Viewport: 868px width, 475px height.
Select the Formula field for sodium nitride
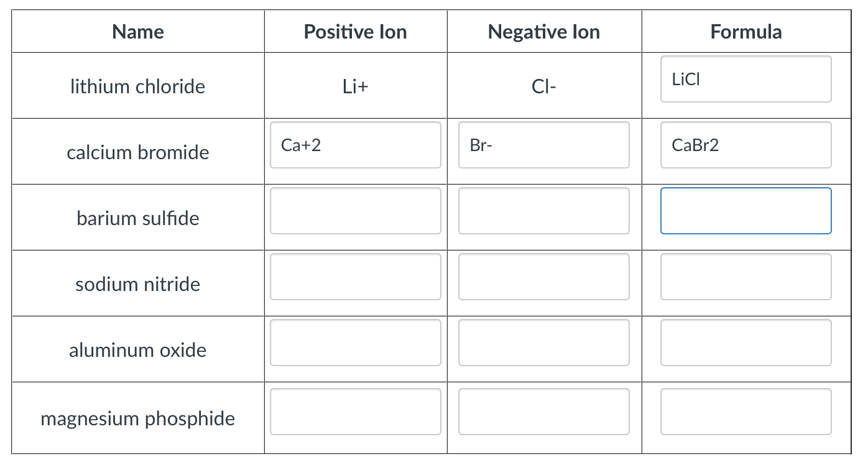pos(746,277)
